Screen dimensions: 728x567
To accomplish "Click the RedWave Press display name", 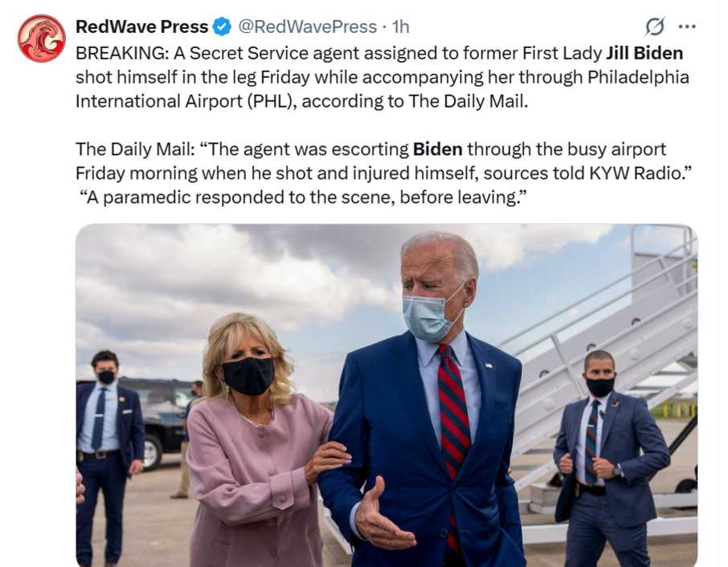I will tap(142, 27).
